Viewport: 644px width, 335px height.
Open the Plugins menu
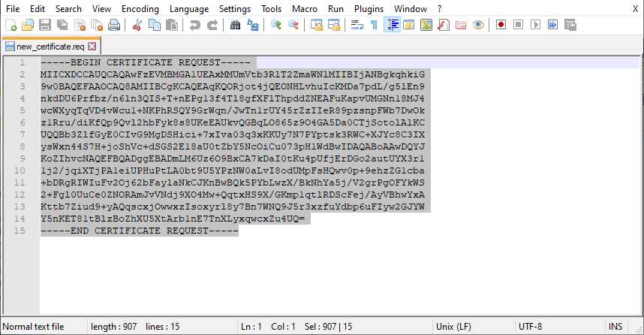(x=368, y=8)
